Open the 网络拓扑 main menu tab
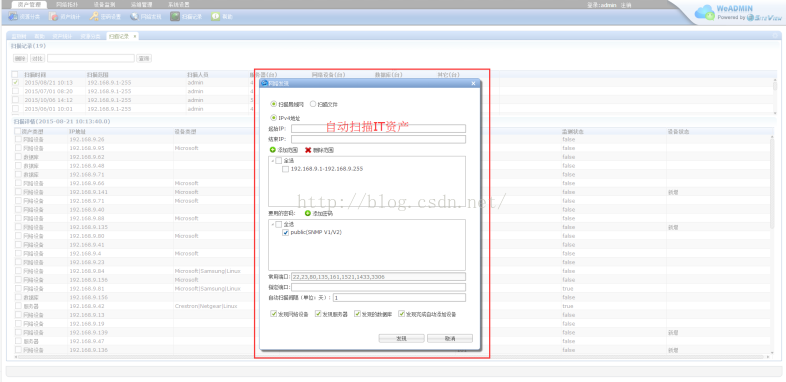The height and width of the screenshot is (382, 786). [x=66, y=5]
